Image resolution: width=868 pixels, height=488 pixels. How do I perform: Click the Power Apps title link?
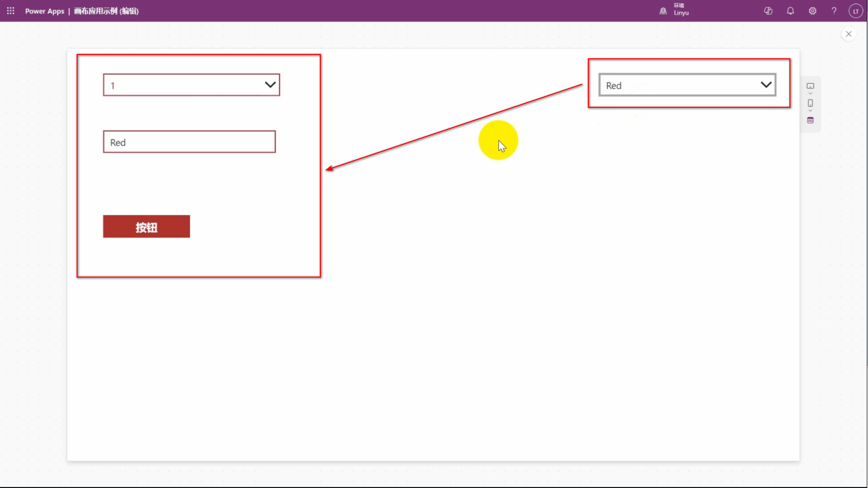(x=44, y=11)
